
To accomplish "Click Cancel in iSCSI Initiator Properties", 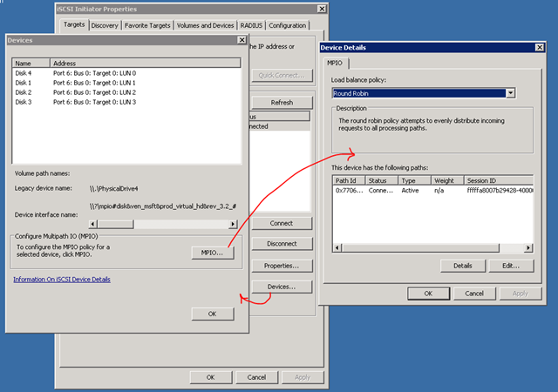I will (x=256, y=377).
